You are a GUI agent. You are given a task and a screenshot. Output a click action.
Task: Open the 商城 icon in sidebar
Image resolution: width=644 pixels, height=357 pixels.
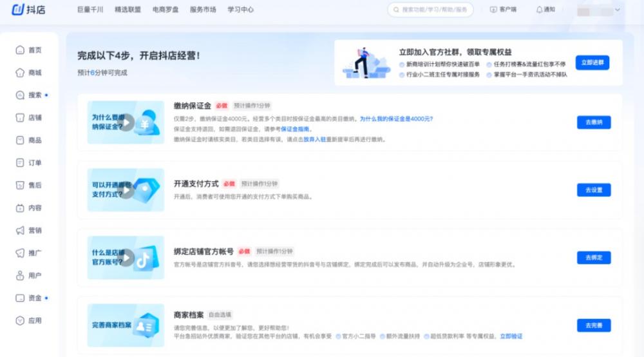[20, 73]
